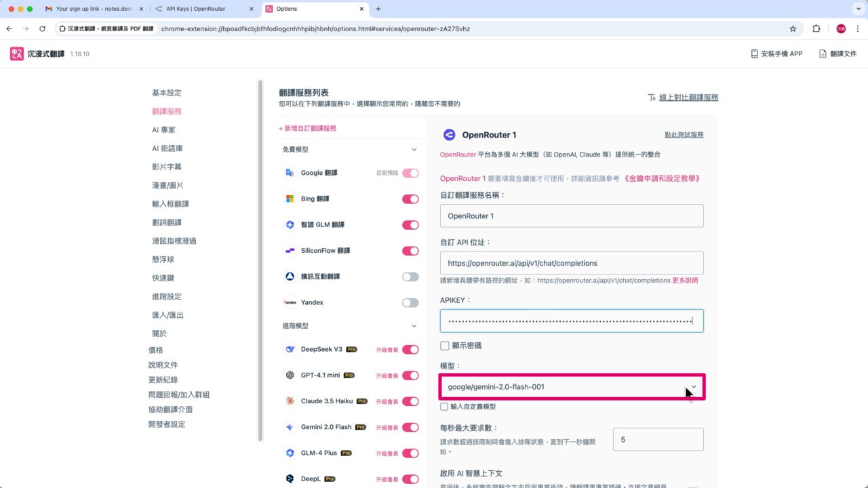Image resolution: width=868 pixels, height=488 pixels.
Task: Click the Immersive Translate logo icon
Action: coord(17,54)
